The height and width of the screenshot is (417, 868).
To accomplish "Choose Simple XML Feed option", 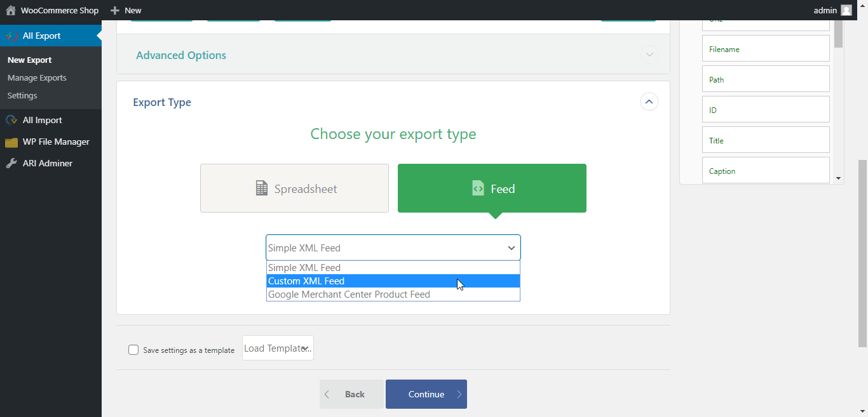I will 393,268.
